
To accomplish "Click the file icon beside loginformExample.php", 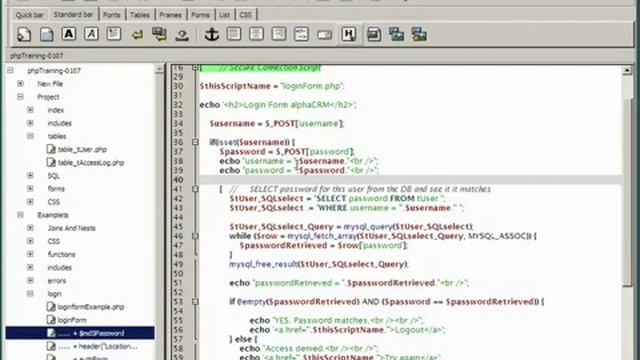I will 51,307.
